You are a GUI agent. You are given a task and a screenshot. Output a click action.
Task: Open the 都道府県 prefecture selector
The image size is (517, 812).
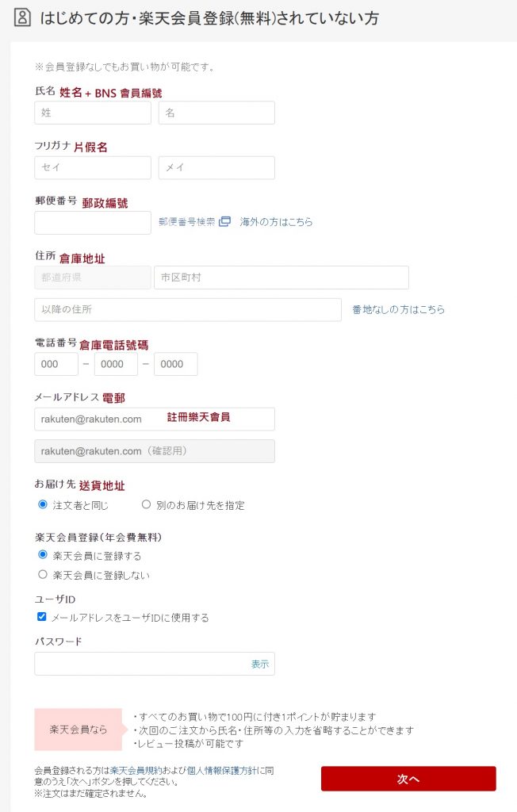click(x=92, y=278)
